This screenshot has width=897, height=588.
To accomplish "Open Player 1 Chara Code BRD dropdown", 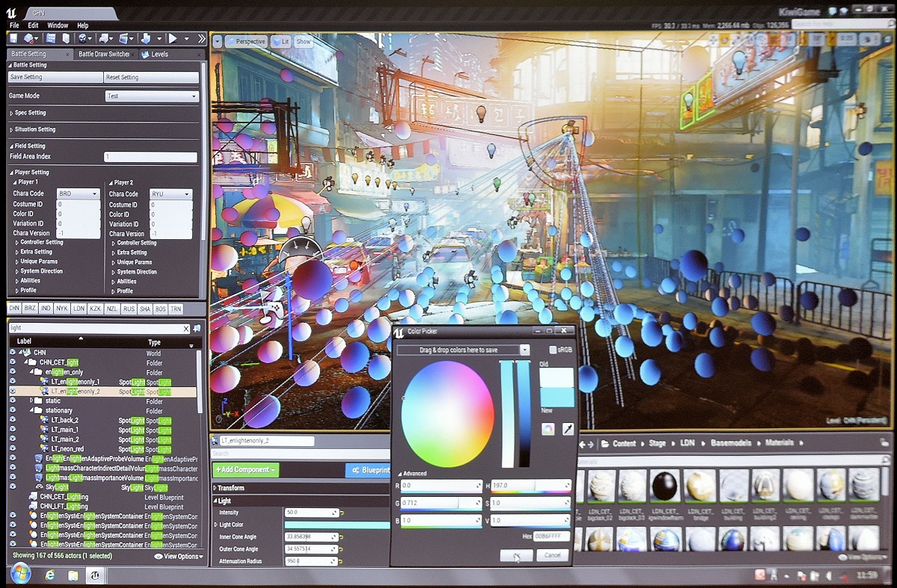I will click(x=78, y=194).
